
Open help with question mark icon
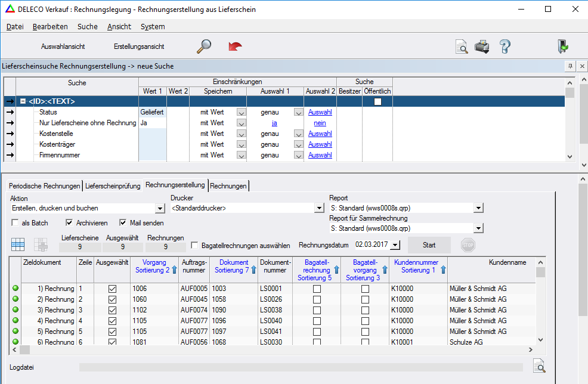click(505, 47)
